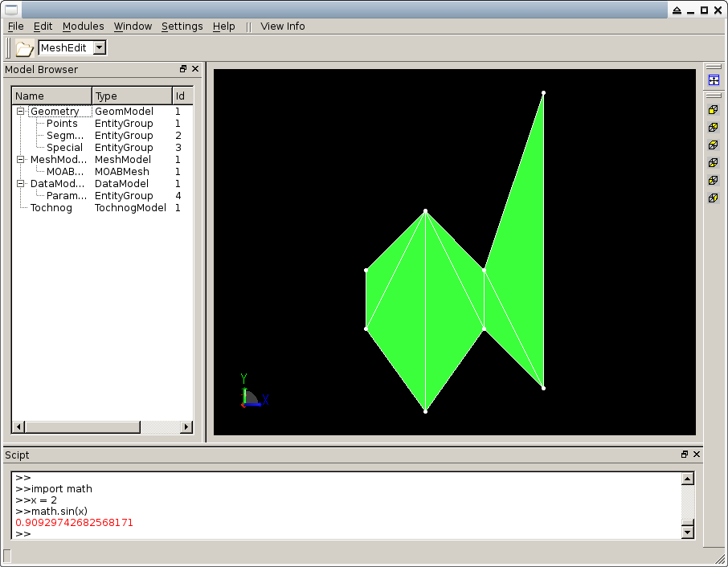Collapse the Geometry tree node
This screenshot has height=567, width=728.
[20, 112]
